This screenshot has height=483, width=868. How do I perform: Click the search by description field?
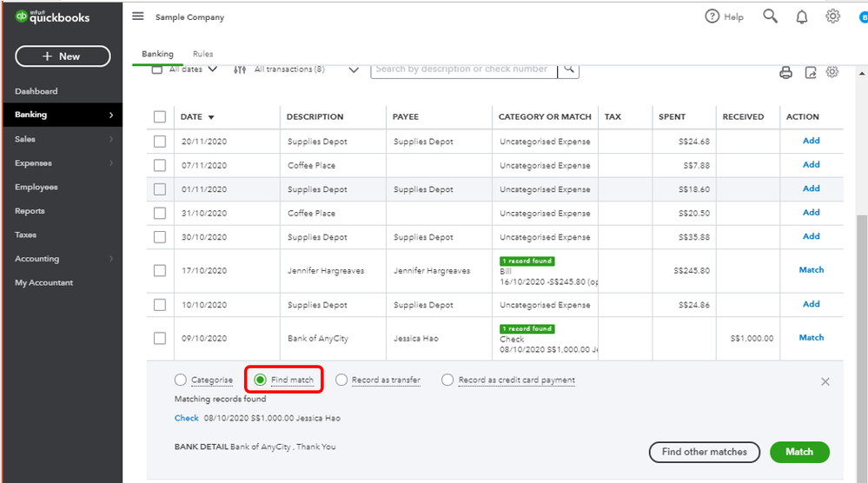point(465,69)
